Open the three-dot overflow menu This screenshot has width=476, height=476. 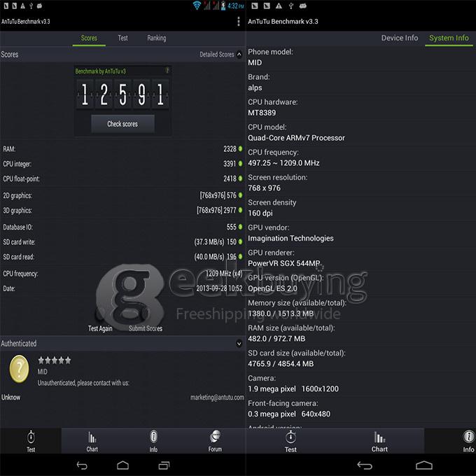(239, 21)
